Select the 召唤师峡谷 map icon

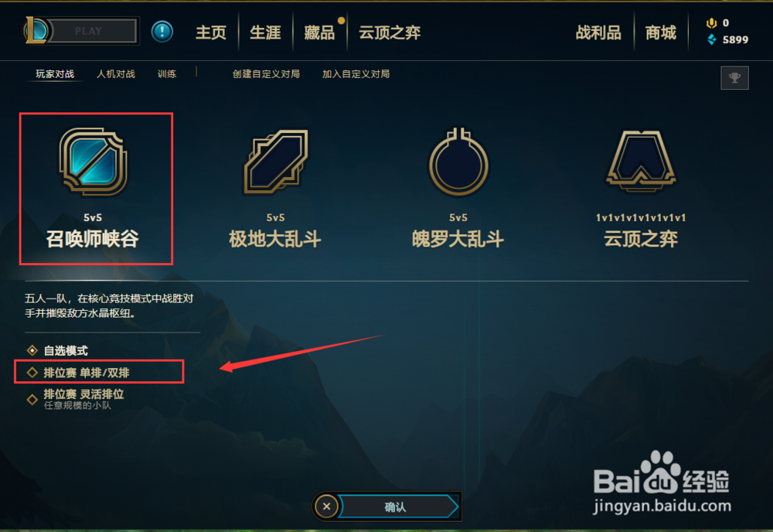click(x=94, y=162)
